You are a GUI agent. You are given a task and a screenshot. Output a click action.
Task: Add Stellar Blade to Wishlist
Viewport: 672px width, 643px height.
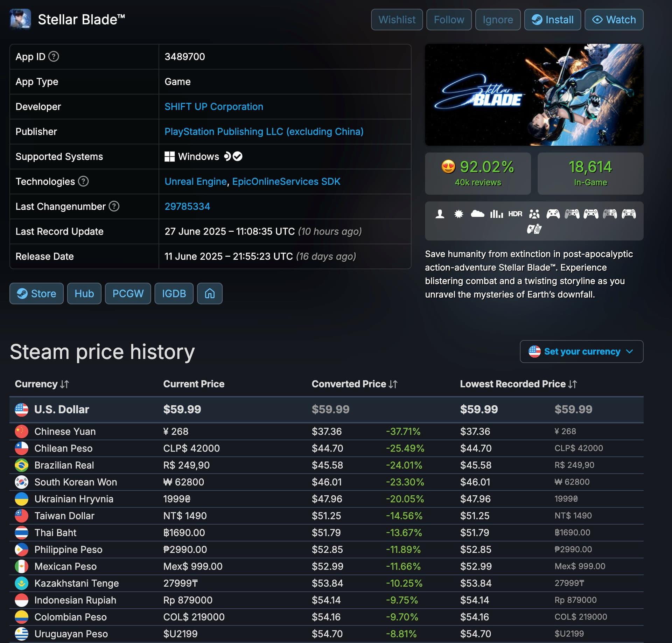tap(397, 20)
